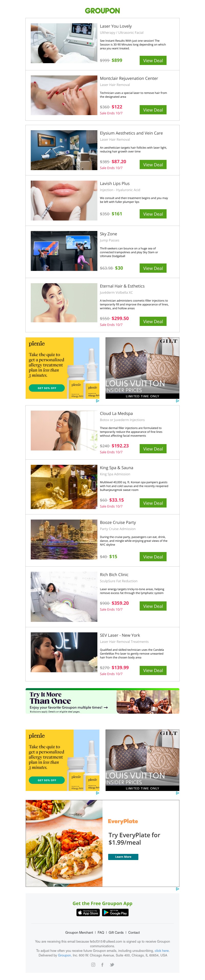Click the Lavish Lips Plus deal image
This screenshot has width=205, height=980.
coord(64,201)
